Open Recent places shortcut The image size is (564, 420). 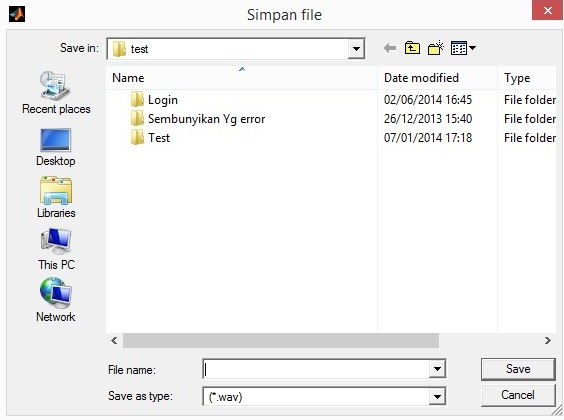click(x=56, y=92)
